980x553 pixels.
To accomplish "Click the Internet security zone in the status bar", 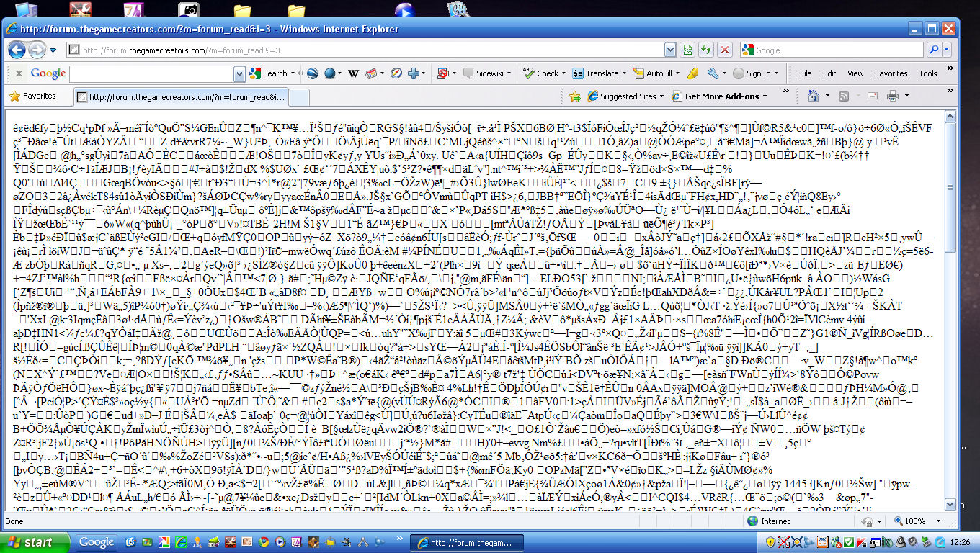I will 769,521.
